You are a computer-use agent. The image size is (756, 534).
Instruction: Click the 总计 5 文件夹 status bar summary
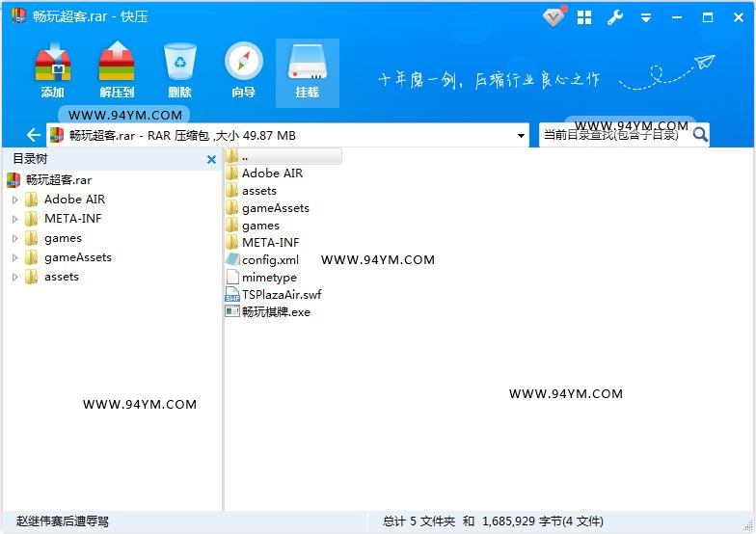(493, 521)
